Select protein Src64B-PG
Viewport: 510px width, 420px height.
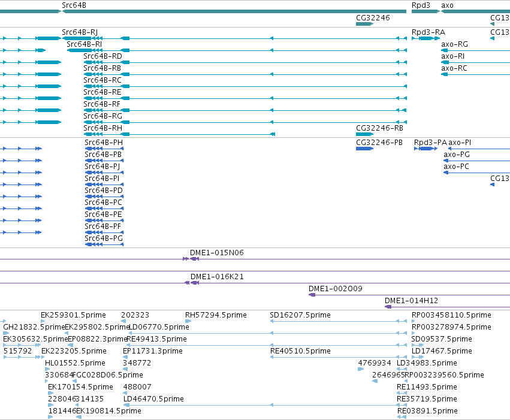pos(104,239)
